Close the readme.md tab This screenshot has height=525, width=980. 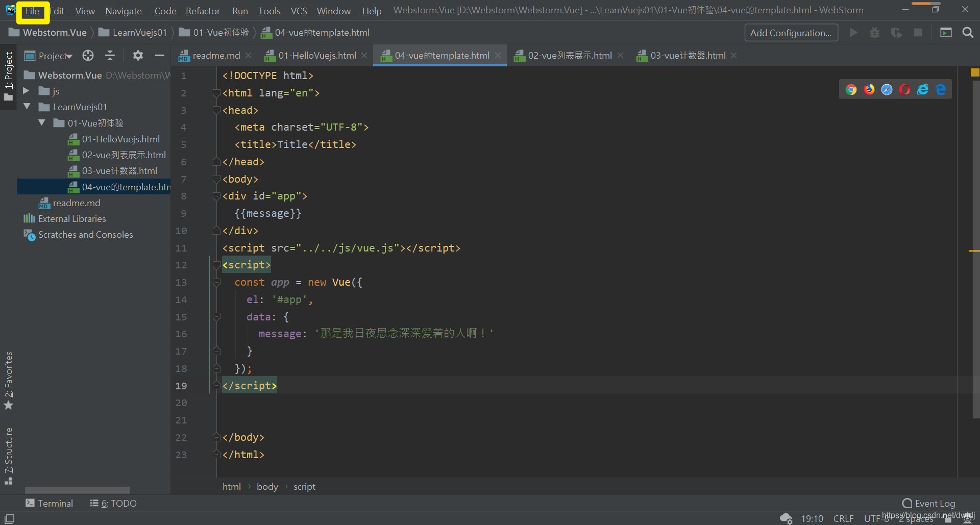click(x=249, y=56)
